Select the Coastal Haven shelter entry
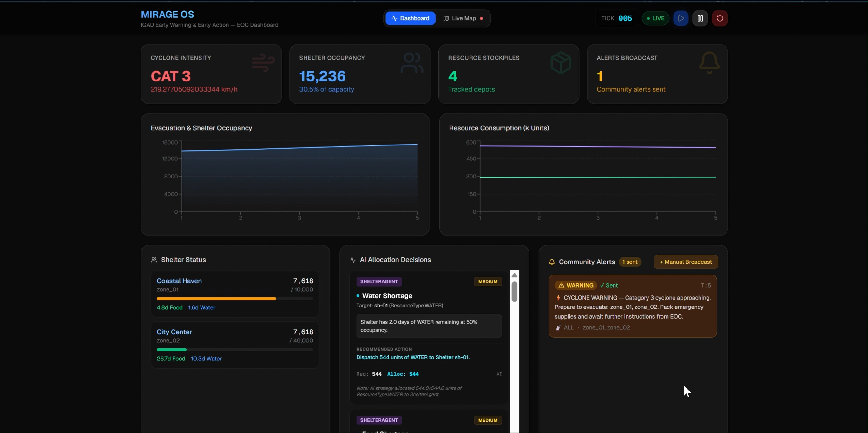The height and width of the screenshot is (433, 868). 235,294
